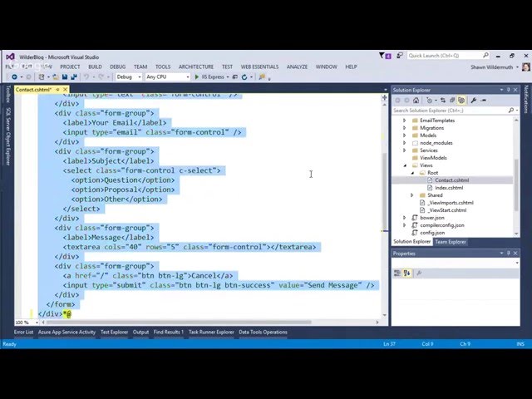Click the split editor icon above scrollbar
The image size is (532, 399).
pos(384,98)
